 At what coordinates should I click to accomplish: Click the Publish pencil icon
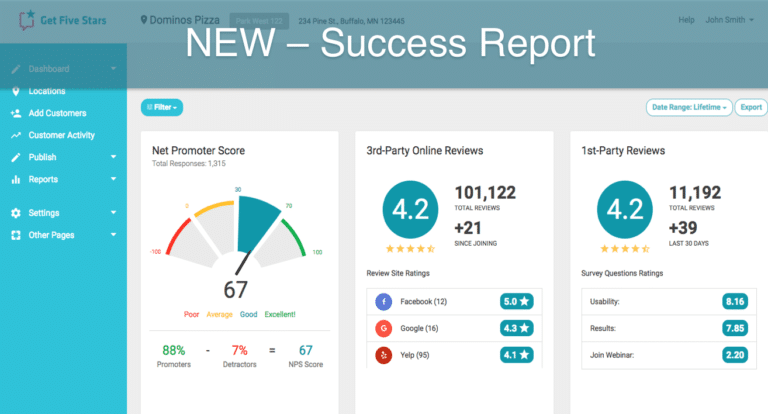coord(16,157)
